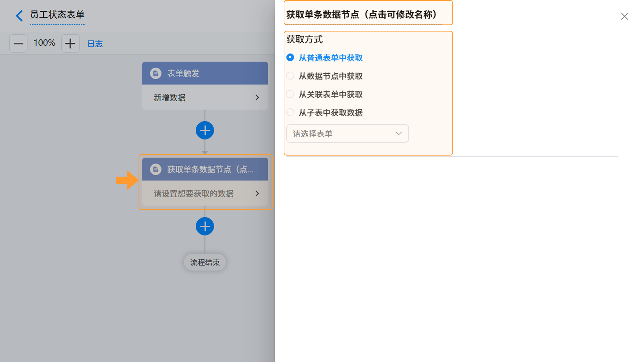This screenshot has width=644, height=362.
Task: Click the 请设置想要获取的数据 placeholder text
Action: [x=194, y=194]
